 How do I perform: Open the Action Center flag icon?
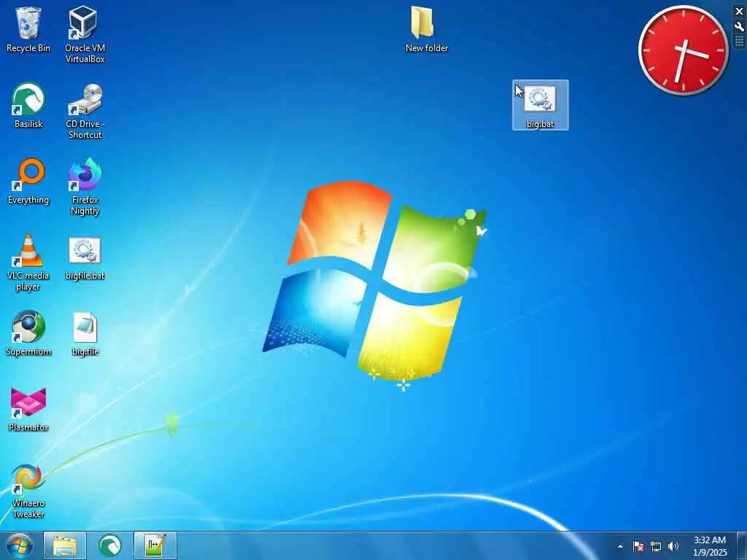pyautogui.click(x=638, y=546)
